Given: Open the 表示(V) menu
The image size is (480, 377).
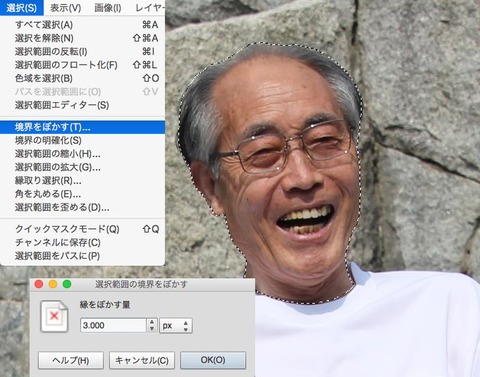Looking at the screenshot, I should click(x=65, y=7).
